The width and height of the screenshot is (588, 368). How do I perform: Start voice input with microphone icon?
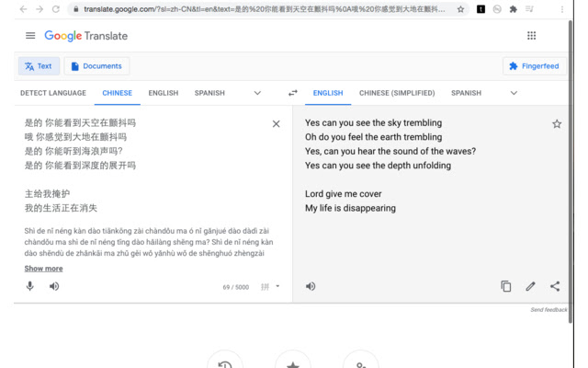coord(30,286)
